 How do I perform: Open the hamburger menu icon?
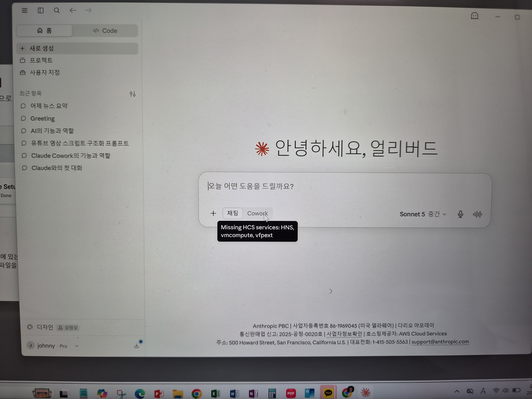point(24,10)
